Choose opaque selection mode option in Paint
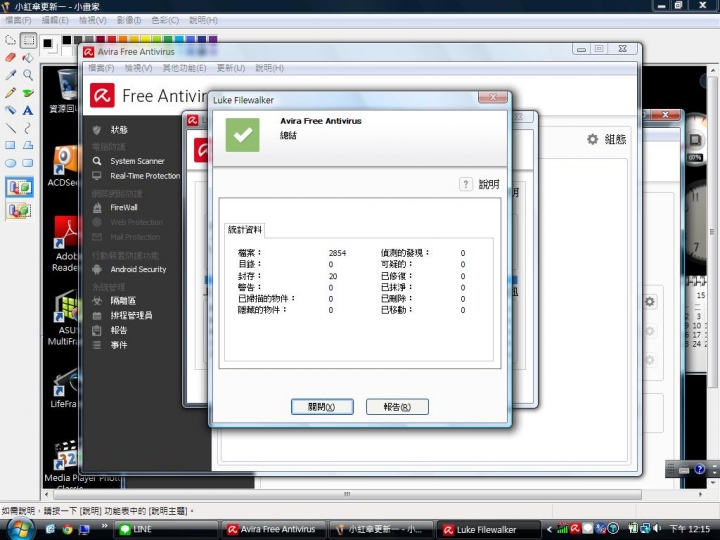The image size is (720, 540). [19, 187]
